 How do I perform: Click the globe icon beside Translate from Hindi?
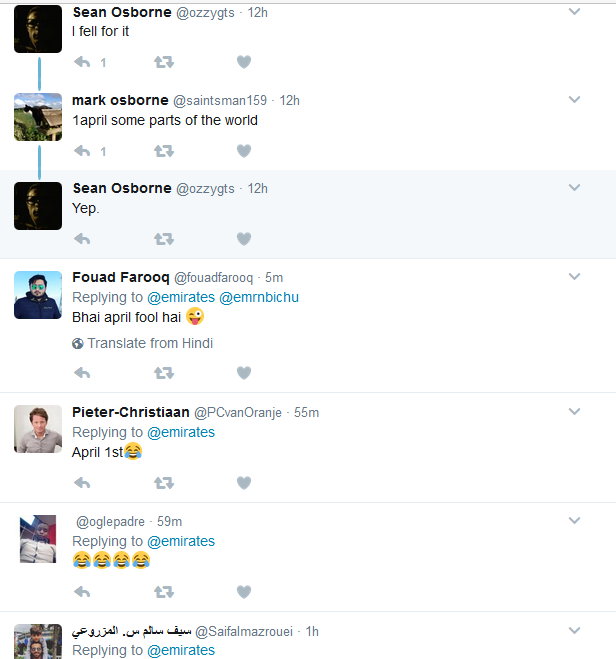[78, 344]
